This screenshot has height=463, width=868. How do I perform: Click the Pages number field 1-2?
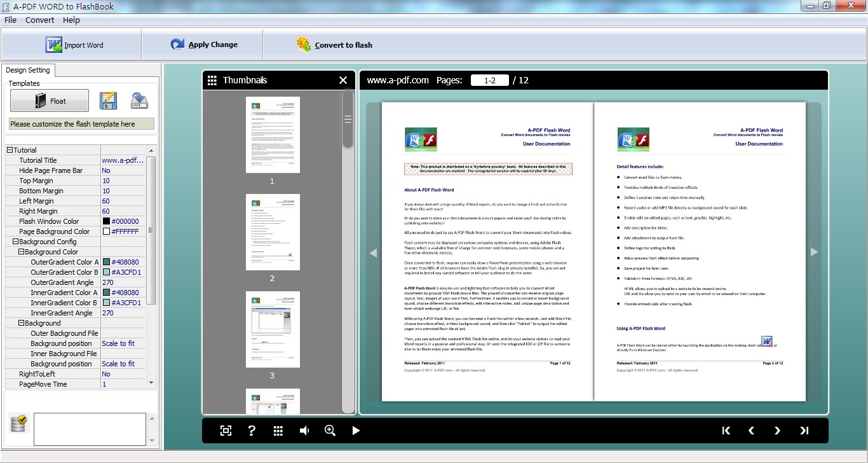pyautogui.click(x=490, y=80)
